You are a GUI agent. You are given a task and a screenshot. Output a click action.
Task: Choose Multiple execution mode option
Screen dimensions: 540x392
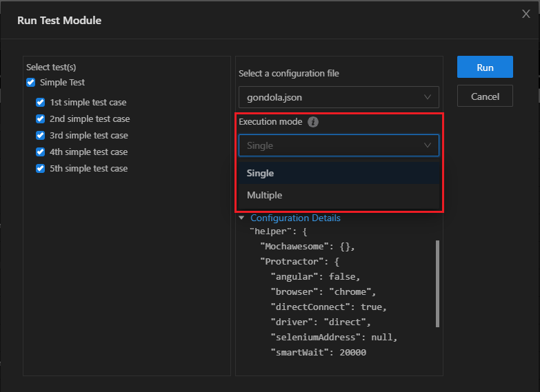click(265, 196)
